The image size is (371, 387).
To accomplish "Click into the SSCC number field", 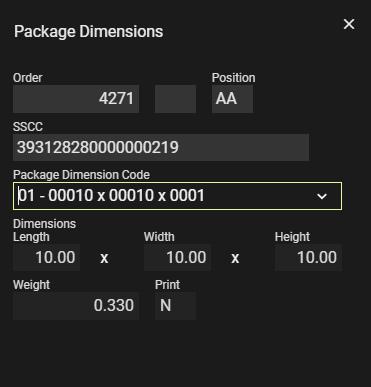I will click(x=161, y=147).
